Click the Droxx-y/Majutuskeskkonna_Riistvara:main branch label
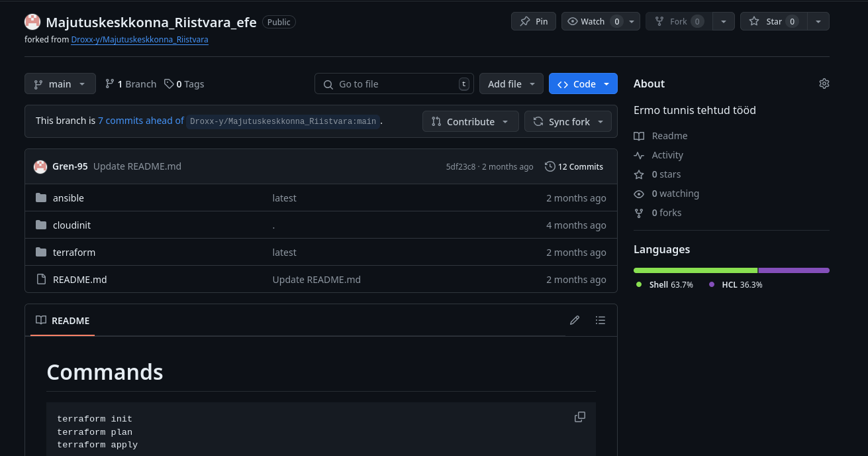 [x=283, y=121]
